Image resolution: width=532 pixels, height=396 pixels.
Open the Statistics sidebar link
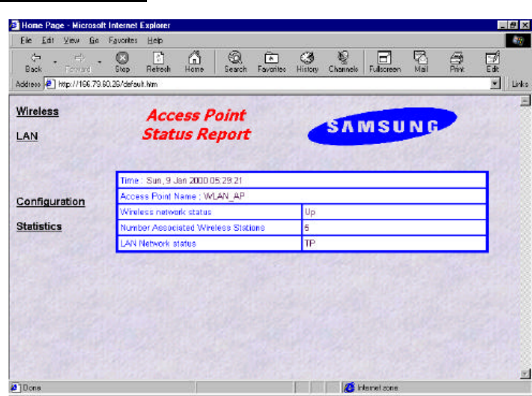39,226
